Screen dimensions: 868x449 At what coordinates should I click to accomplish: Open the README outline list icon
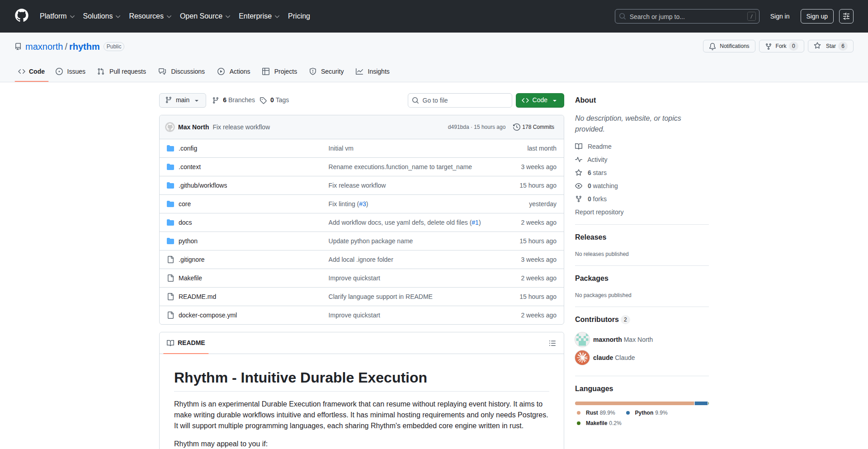tap(552, 343)
